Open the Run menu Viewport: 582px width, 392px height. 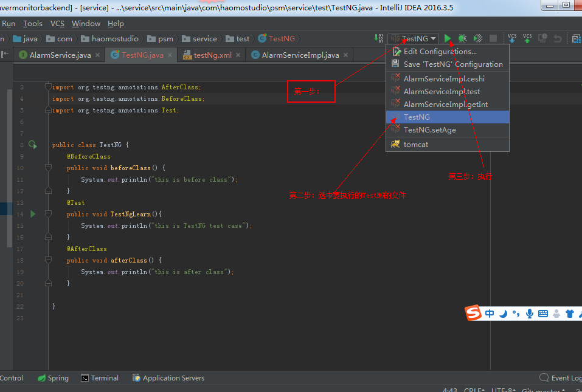8,24
